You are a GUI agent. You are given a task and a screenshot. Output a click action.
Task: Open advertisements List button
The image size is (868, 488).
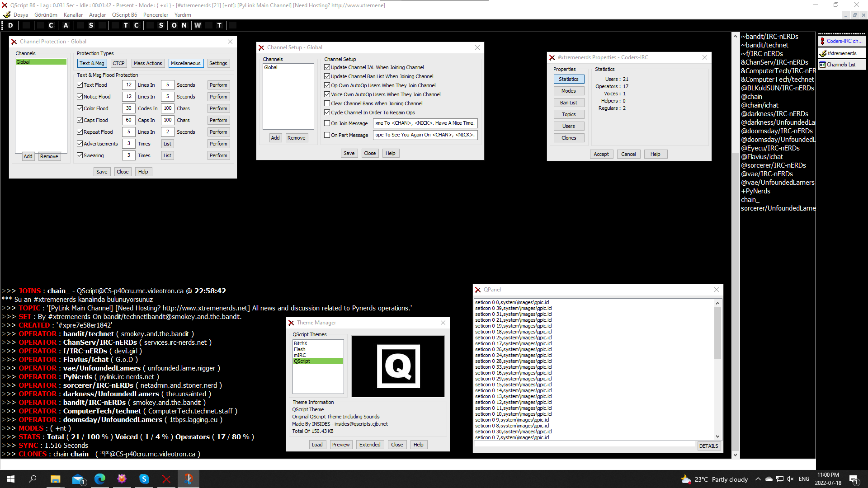pyautogui.click(x=167, y=144)
